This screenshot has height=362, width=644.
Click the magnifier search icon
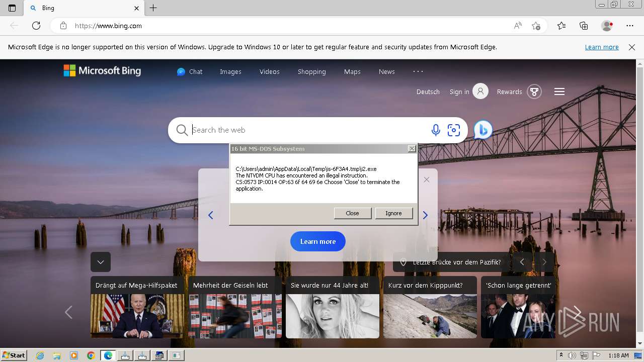point(182,130)
